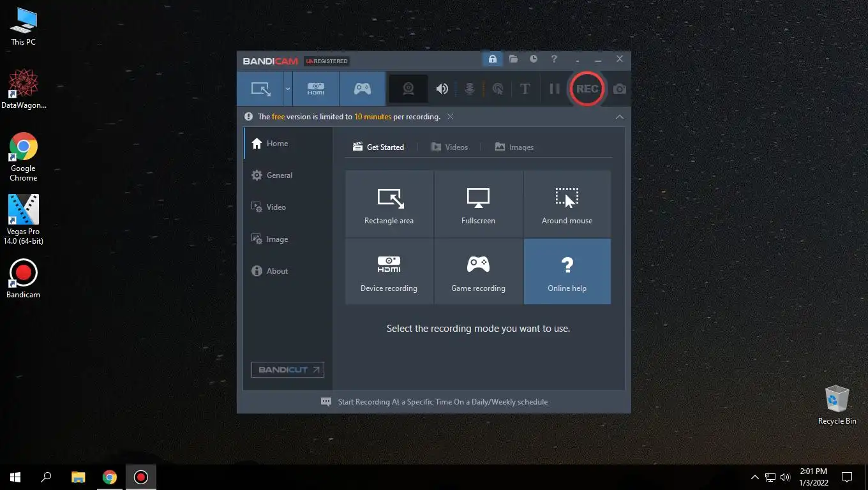Open network tray icon
Viewport: 868px width, 490px height.
pyautogui.click(x=770, y=477)
